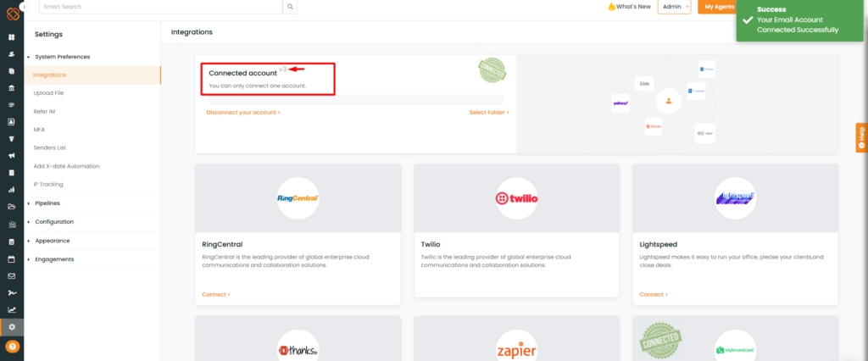Open the bank building icon in sidebar
868x361 pixels.
tap(12, 88)
